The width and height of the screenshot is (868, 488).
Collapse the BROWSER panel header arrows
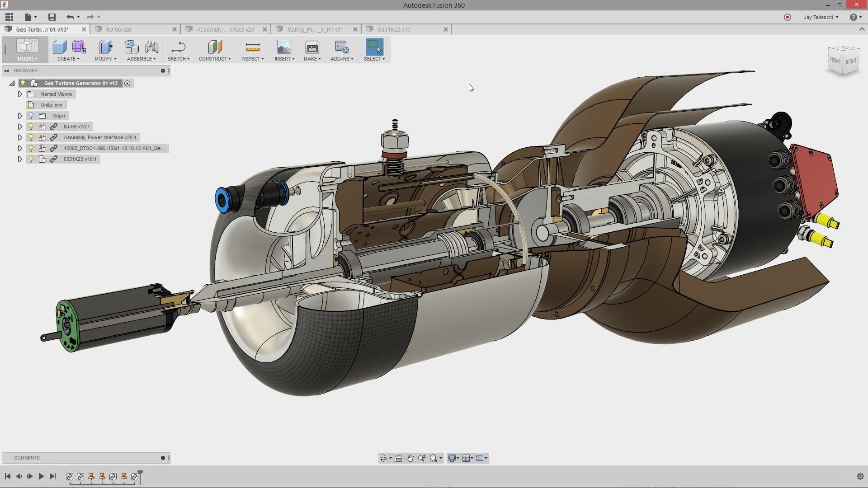(x=6, y=70)
